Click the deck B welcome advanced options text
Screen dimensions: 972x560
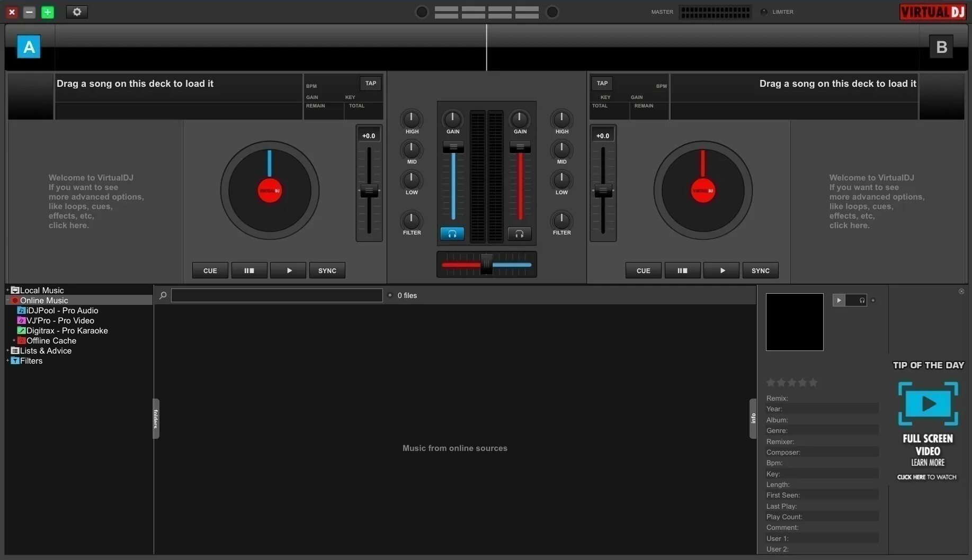coord(877,201)
